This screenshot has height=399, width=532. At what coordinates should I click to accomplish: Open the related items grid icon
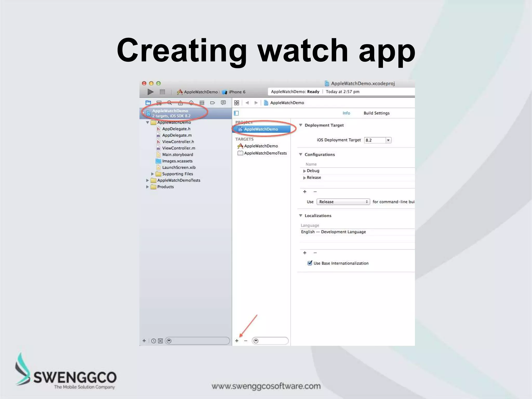[236, 103]
